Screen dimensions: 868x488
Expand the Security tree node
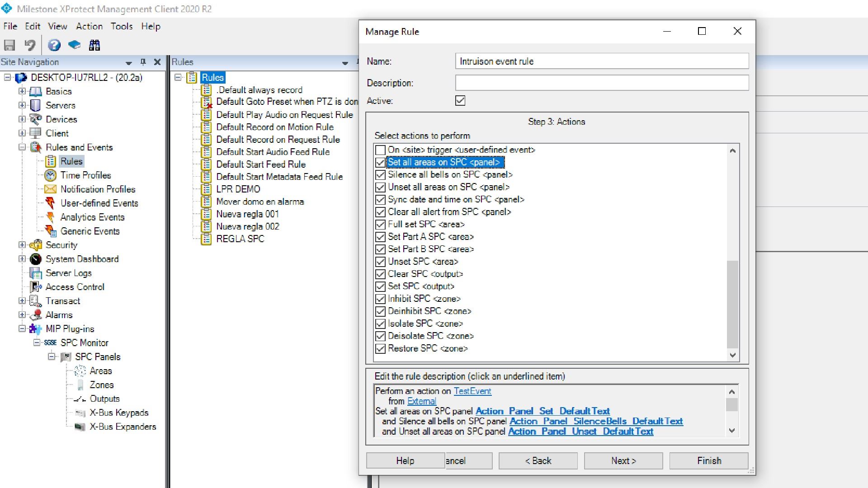pos(22,245)
